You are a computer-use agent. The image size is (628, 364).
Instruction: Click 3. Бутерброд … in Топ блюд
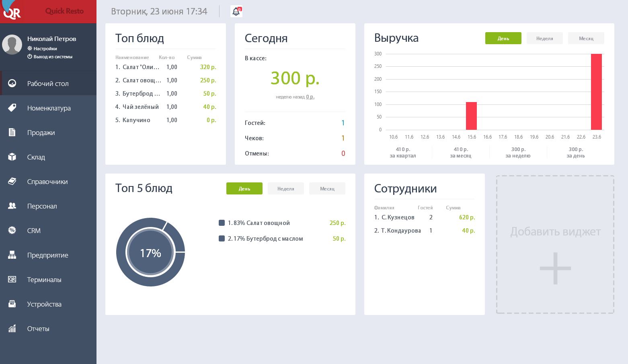tap(166, 94)
